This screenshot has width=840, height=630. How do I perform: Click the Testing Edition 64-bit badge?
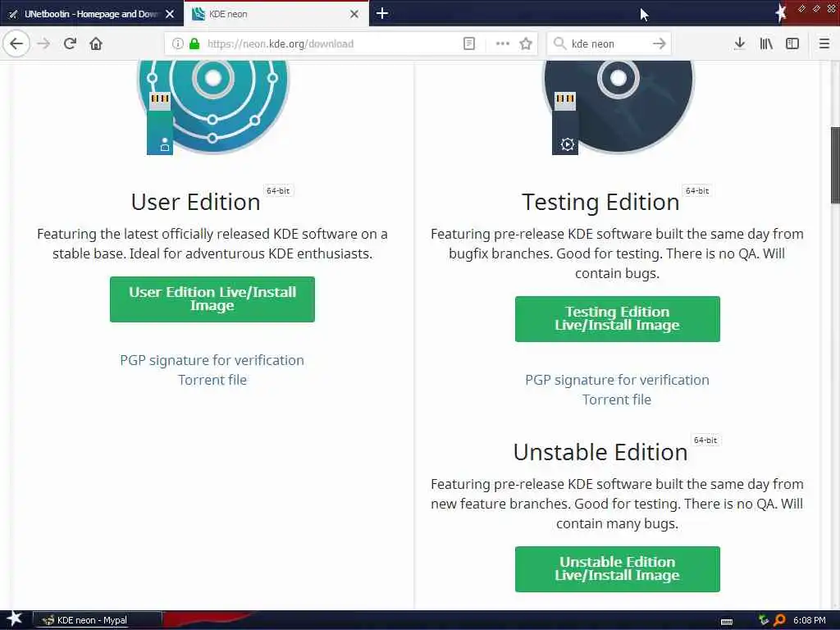coord(697,190)
